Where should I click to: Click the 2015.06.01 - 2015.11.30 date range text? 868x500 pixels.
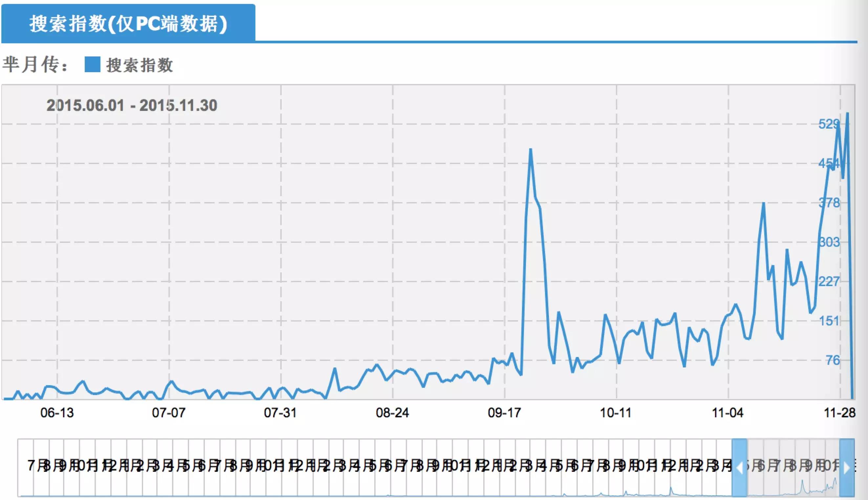132,105
